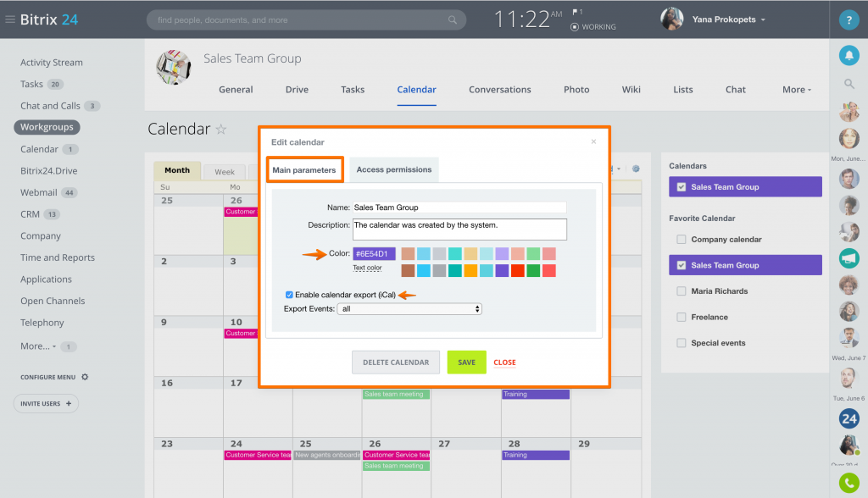The height and width of the screenshot is (498, 868).
Task: Click the Description text area
Action: tap(459, 229)
